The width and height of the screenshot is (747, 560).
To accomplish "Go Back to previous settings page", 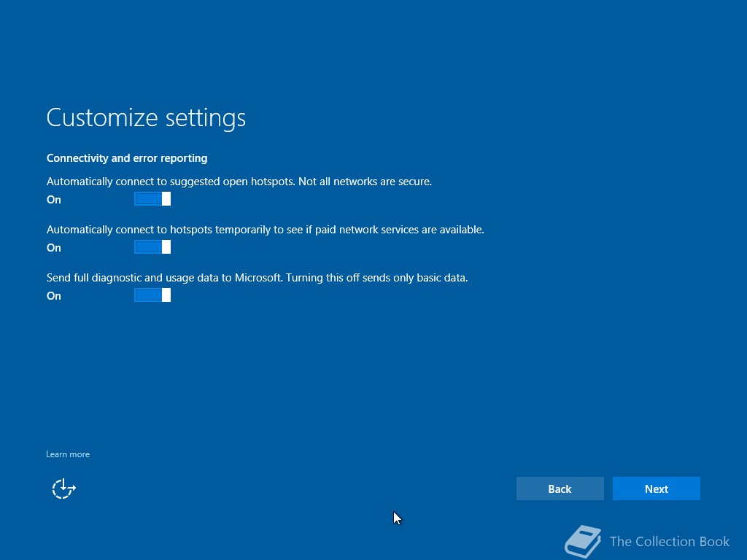I will [560, 489].
